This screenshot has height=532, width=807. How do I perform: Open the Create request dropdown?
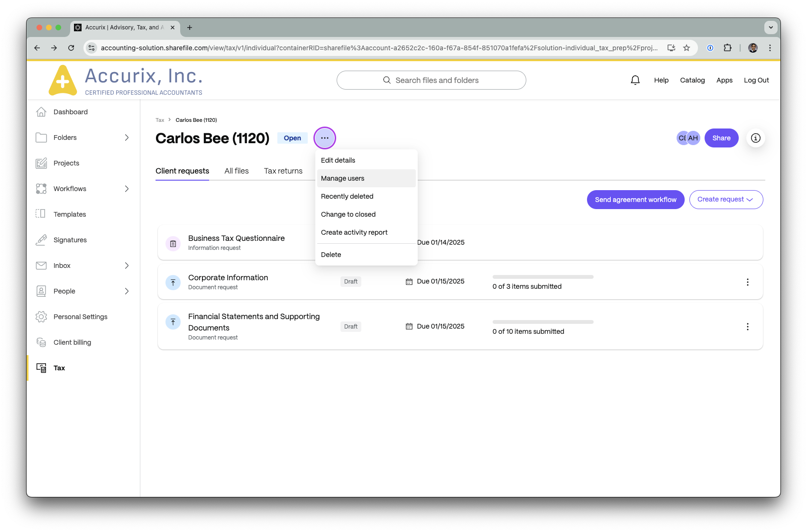click(x=726, y=200)
